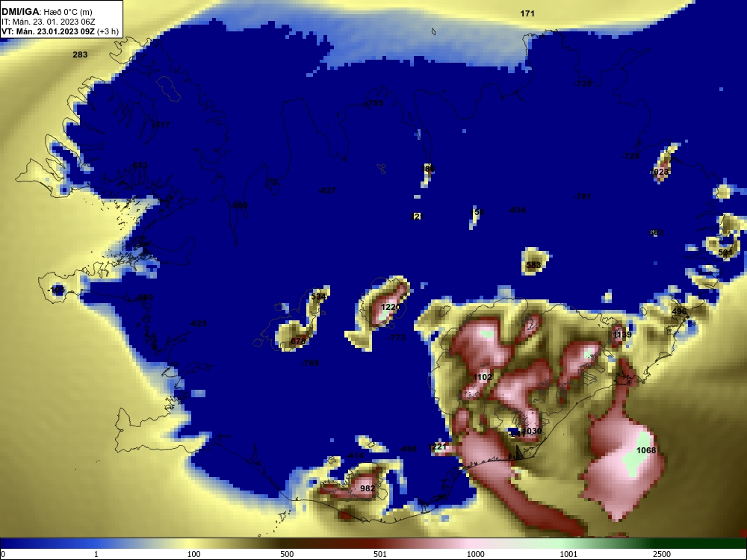Click the 171 value label over the northern sea
Viewport: 747px width, 560px height.
[x=527, y=13]
